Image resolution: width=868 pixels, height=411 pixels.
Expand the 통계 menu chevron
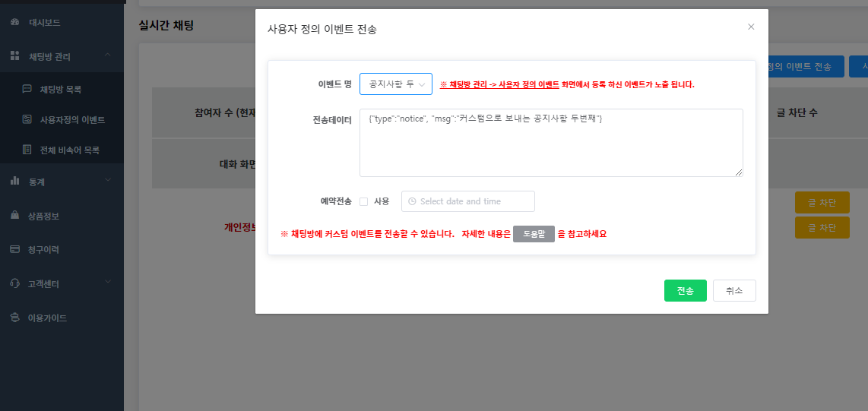[108, 181]
